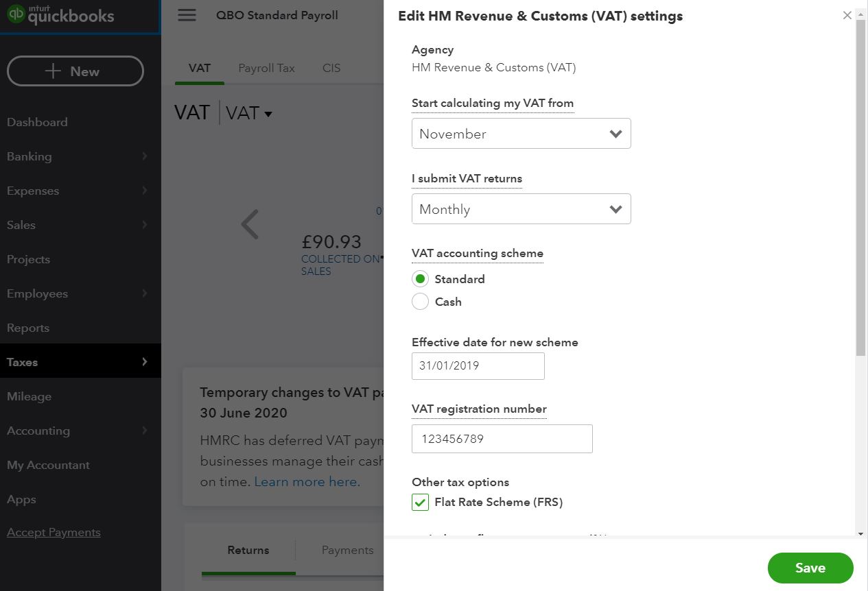The width and height of the screenshot is (868, 591).
Task: Open the + New create menu
Action: coord(75,71)
